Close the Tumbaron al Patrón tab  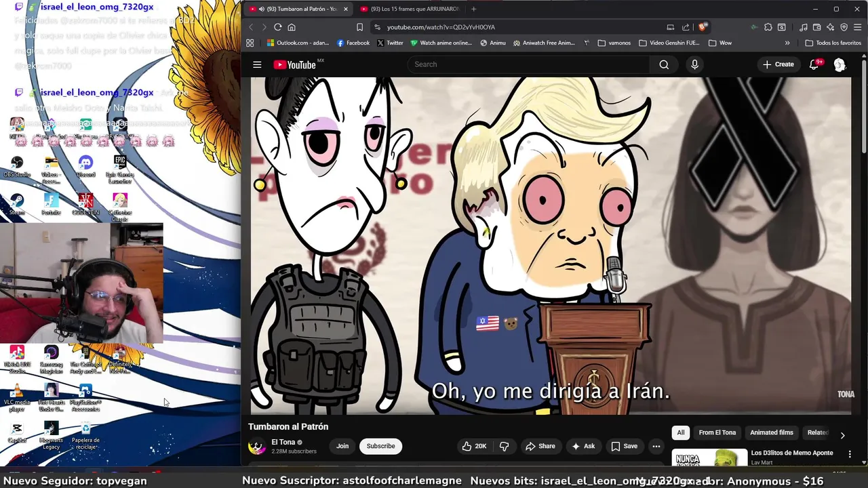click(x=346, y=9)
